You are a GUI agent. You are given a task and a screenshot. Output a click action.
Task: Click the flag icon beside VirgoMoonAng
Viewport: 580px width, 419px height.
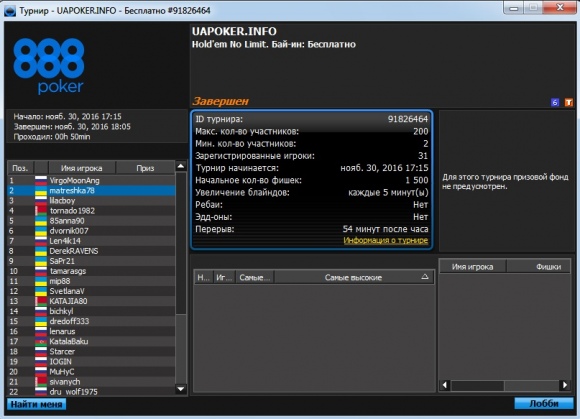41,180
